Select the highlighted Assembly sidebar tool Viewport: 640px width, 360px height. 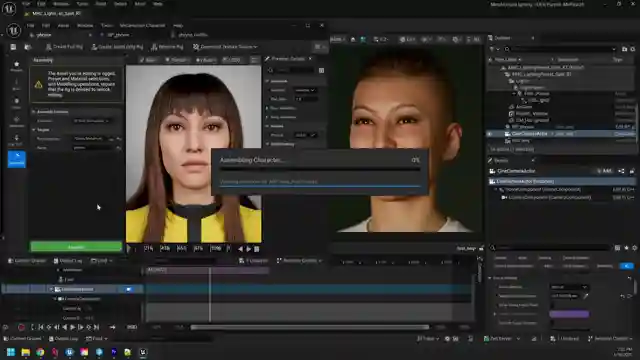pyautogui.click(x=16, y=159)
